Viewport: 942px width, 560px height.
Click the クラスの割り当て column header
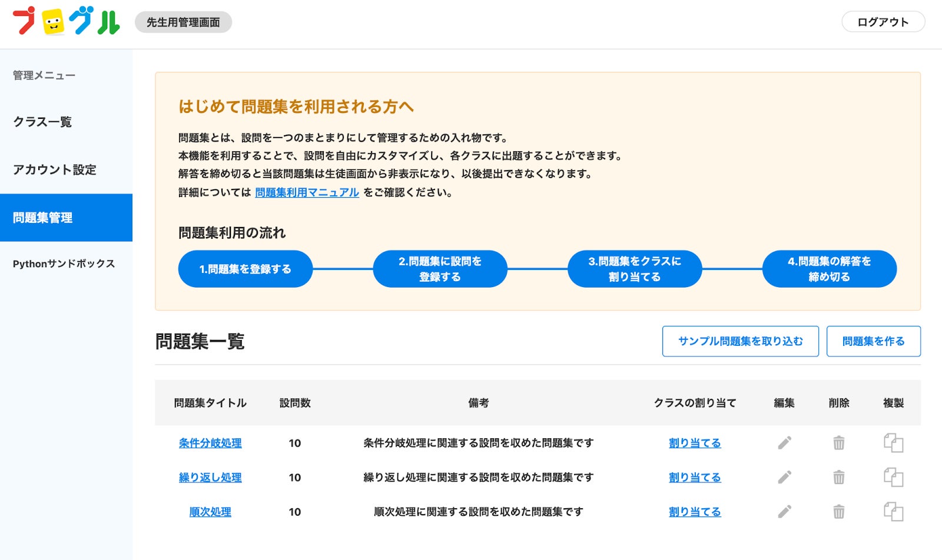click(x=695, y=403)
